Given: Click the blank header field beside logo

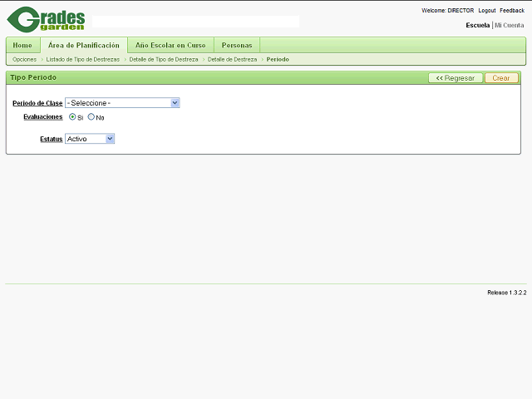Looking at the screenshot, I should pos(196,22).
